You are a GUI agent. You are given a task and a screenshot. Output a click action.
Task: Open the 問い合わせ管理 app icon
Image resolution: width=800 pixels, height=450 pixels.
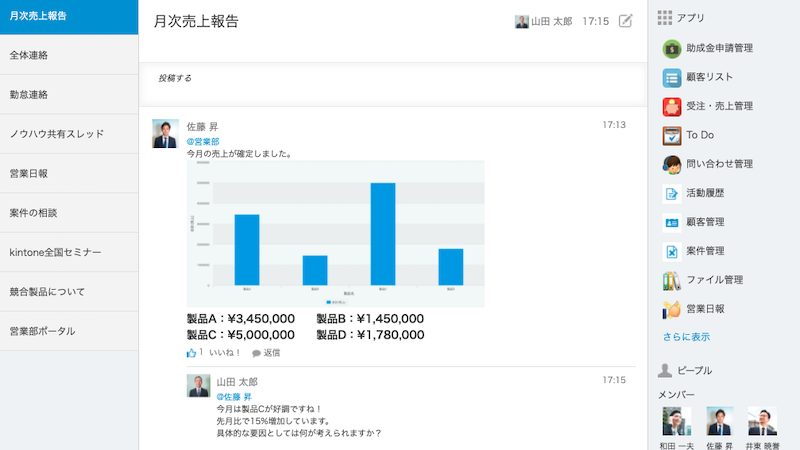click(671, 164)
